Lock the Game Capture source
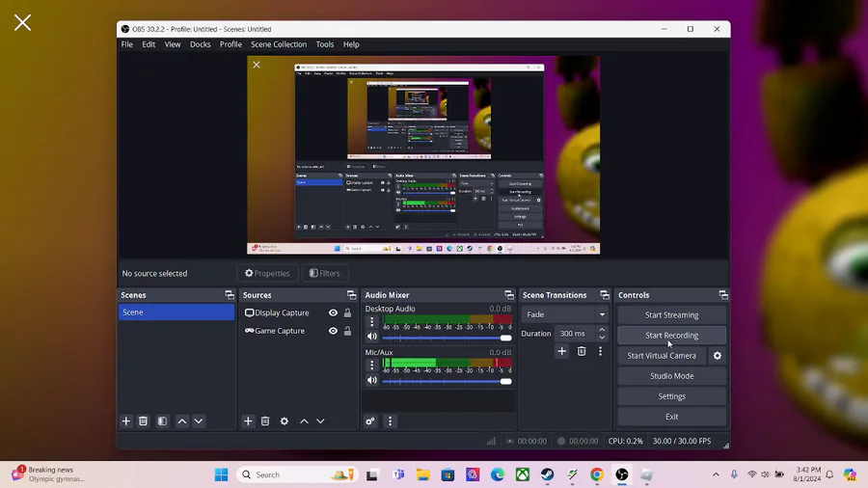 click(347, 332)
